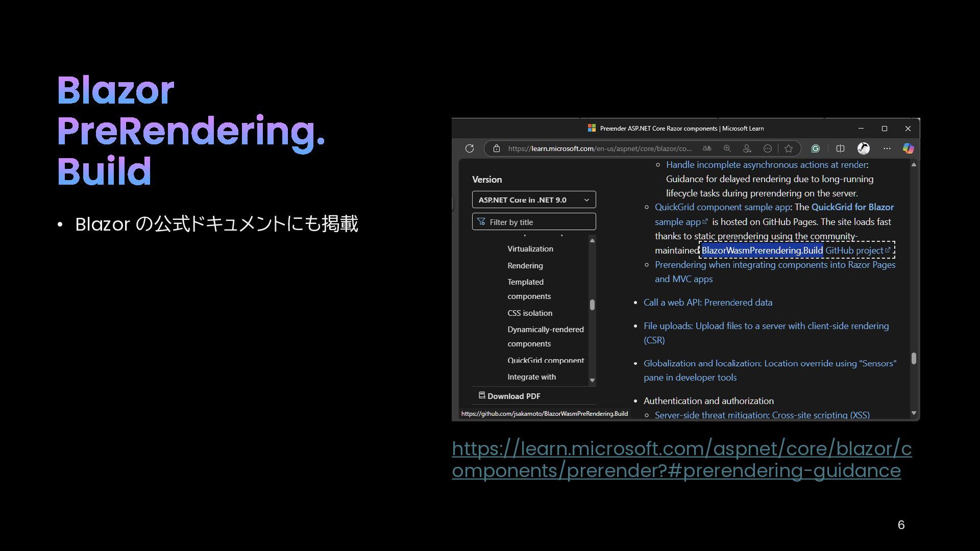Select Integrate with in the sidebar

(x=531, y=377)
